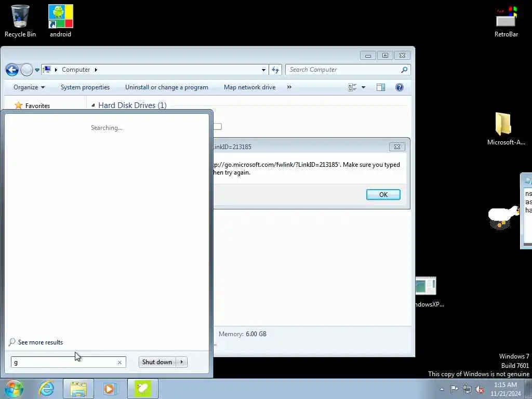Expand the Computer breadcrumb arrow
Viewport: 532px width, 399px height.
(x=96, y=70)
